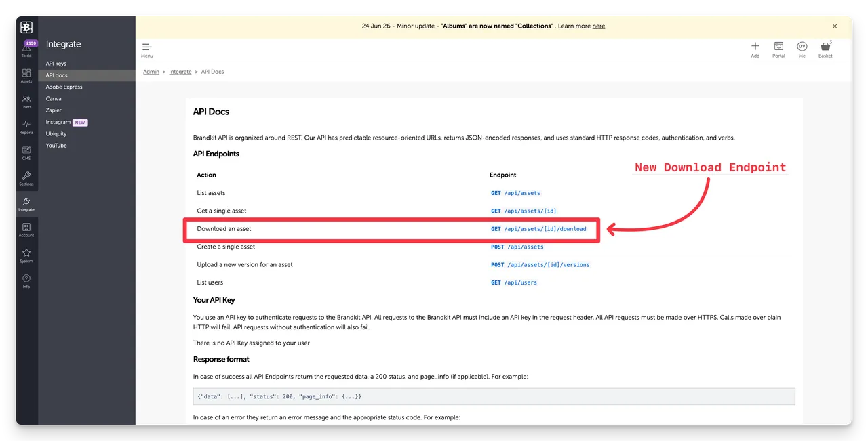Open API keys in Integrate menu

coord(56,64)
